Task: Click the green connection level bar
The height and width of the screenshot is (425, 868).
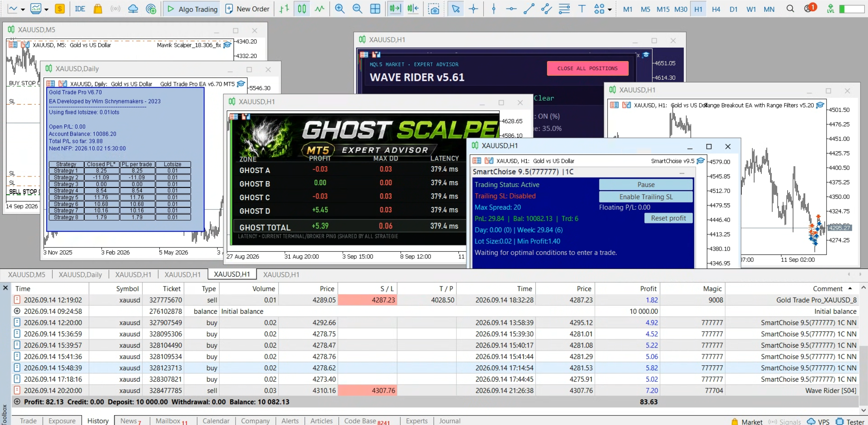Action: tap(852, 9)
